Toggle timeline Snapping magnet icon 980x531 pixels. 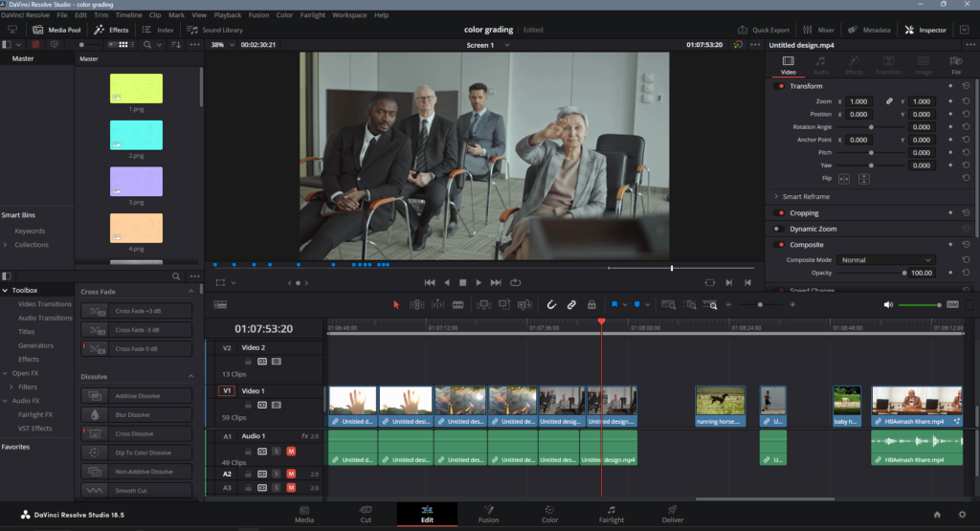click(x=551, y=305)
